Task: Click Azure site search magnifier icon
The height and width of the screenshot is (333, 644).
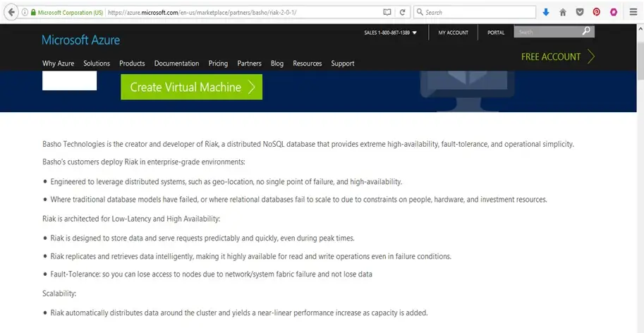Action: click(586, 31)
